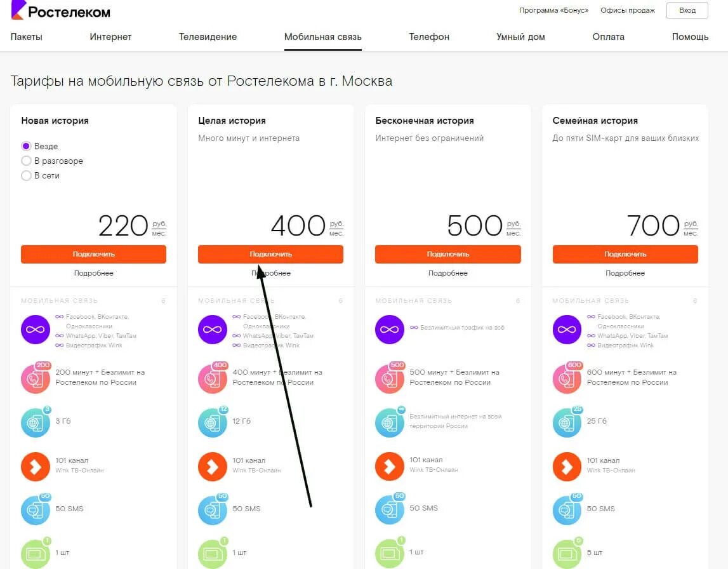Open the Телевидение menu item
The image size is (728, 569).
(x=208, y=37)
